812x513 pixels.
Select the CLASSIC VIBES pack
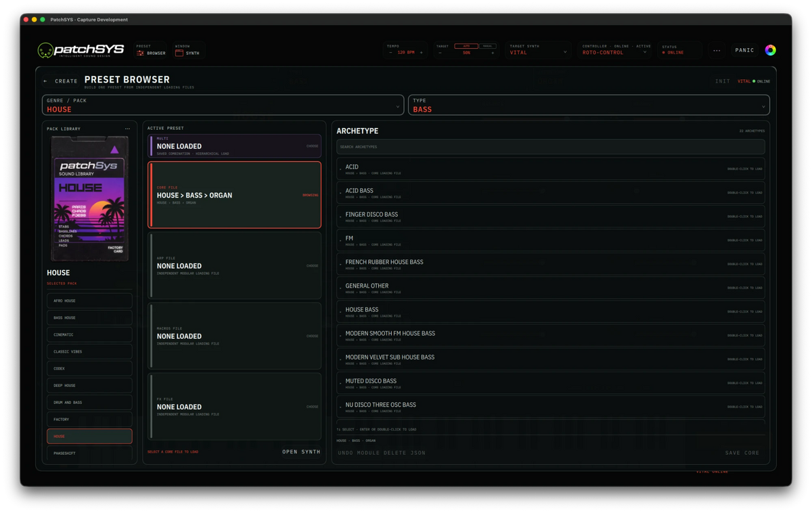(89, 351)
